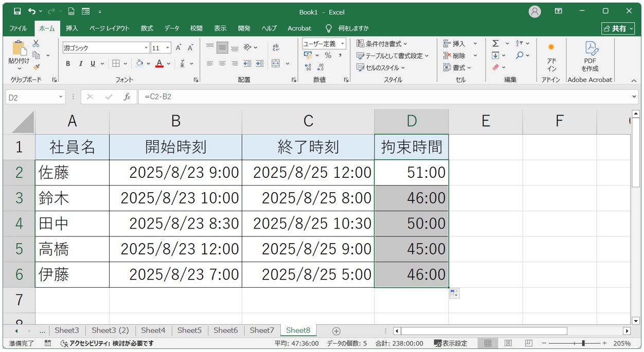Click the 共有 share button
644x352 pixels.
618,28
